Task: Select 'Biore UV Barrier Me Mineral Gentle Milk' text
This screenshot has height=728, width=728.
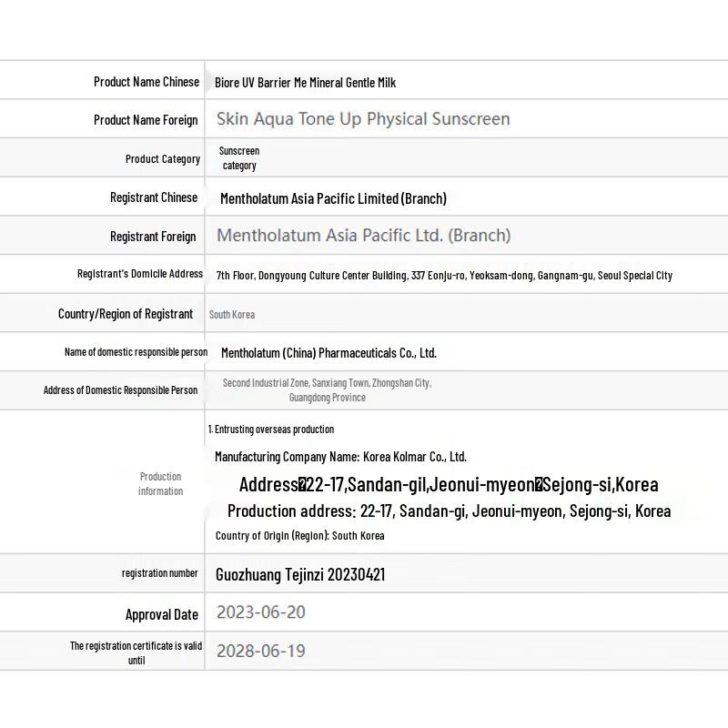Action: [x=305, y=83]
